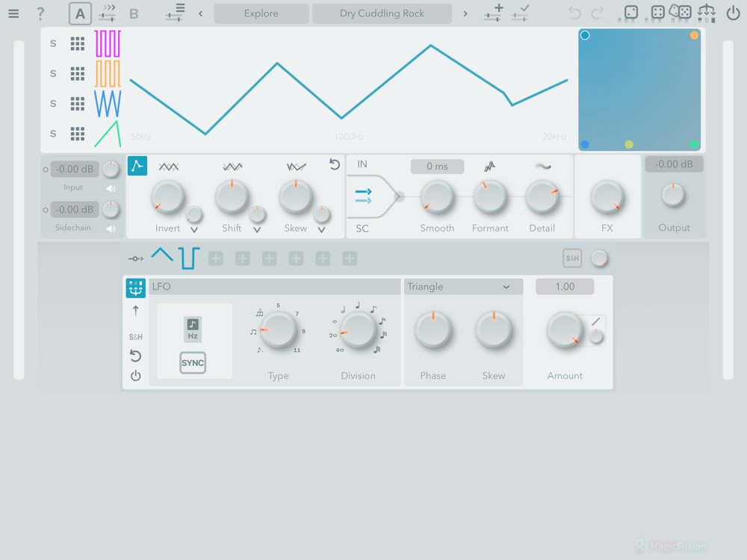
Task: Click the orange dot on XY pad
Action: [694, 35]
